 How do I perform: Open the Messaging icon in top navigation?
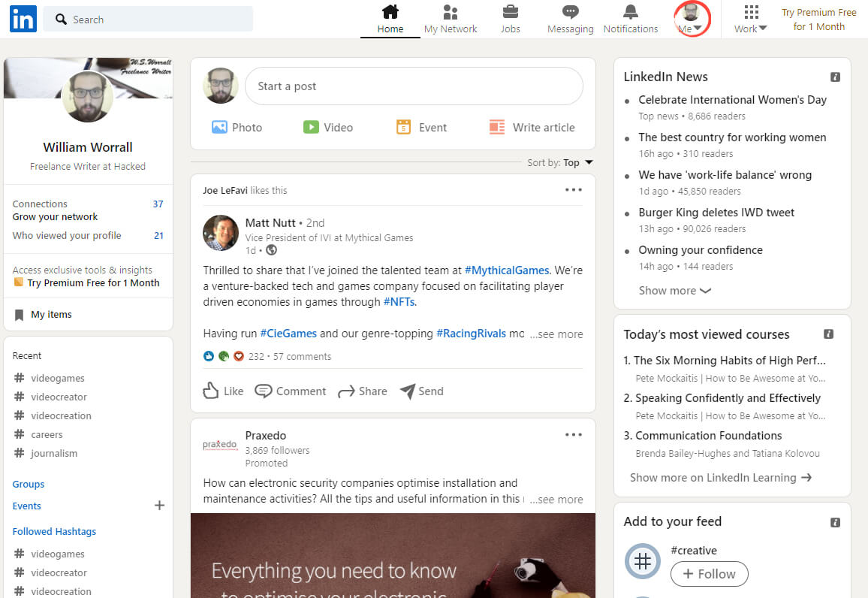pos(570,11)
